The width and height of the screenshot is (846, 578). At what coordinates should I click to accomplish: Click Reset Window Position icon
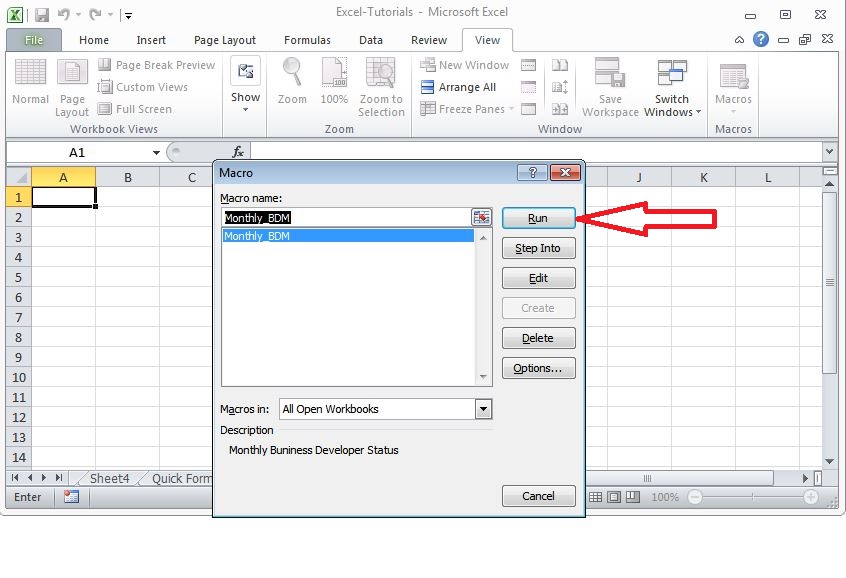coord(560,109)
